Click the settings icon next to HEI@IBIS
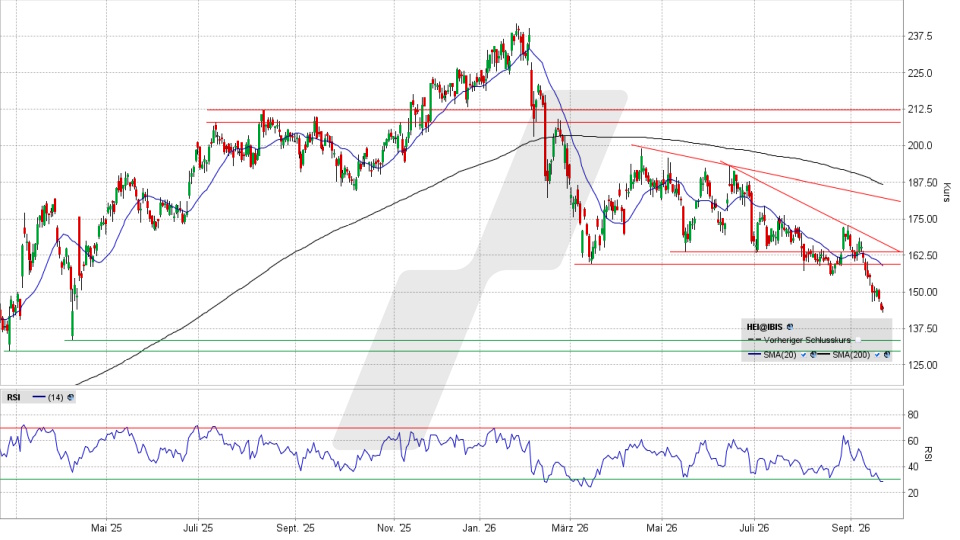Image resolution: width=960 pixels, height=540 pixels. (x=790, y=327)
